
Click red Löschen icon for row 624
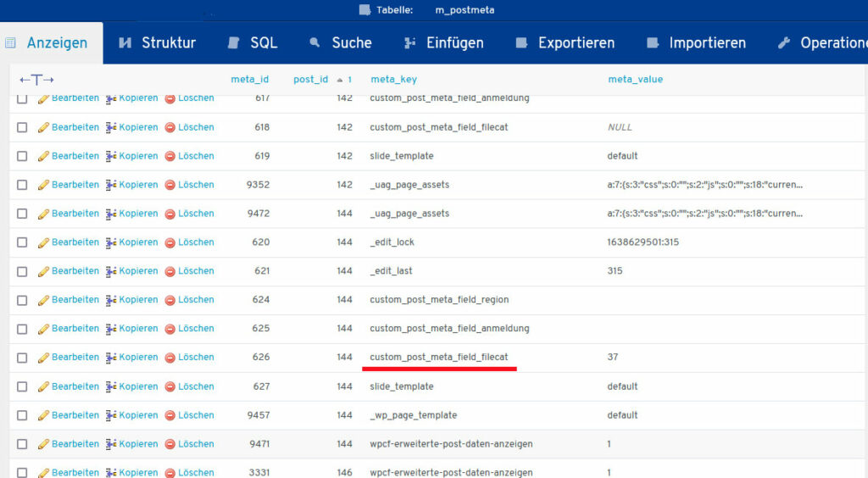[x=170, y=300]
